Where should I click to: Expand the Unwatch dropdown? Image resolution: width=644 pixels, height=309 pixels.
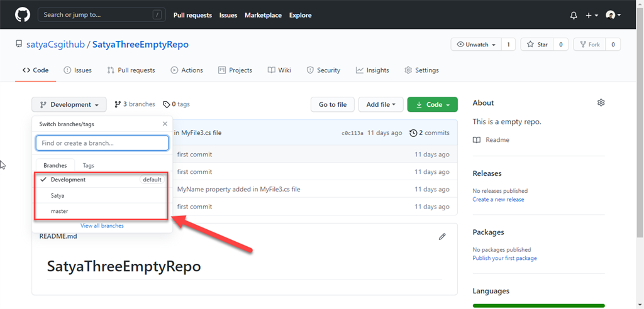coord(476,45)
